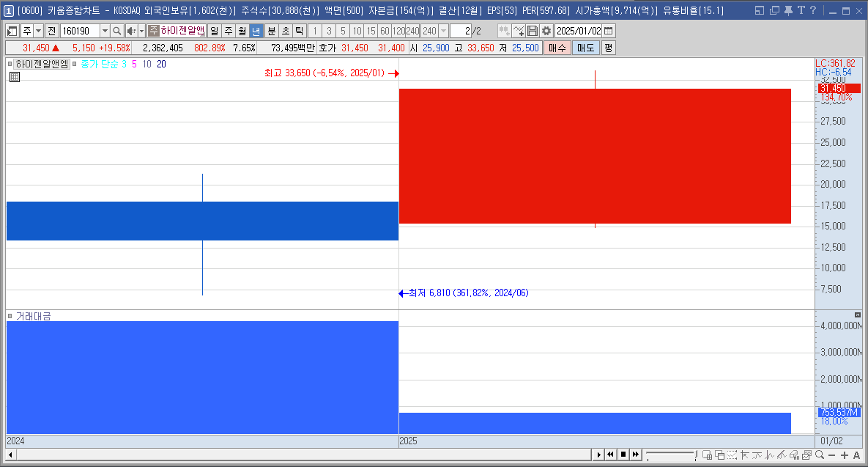Click the 1 interval button
Viewport: 868px width, 467px height.
coord(315,31)
